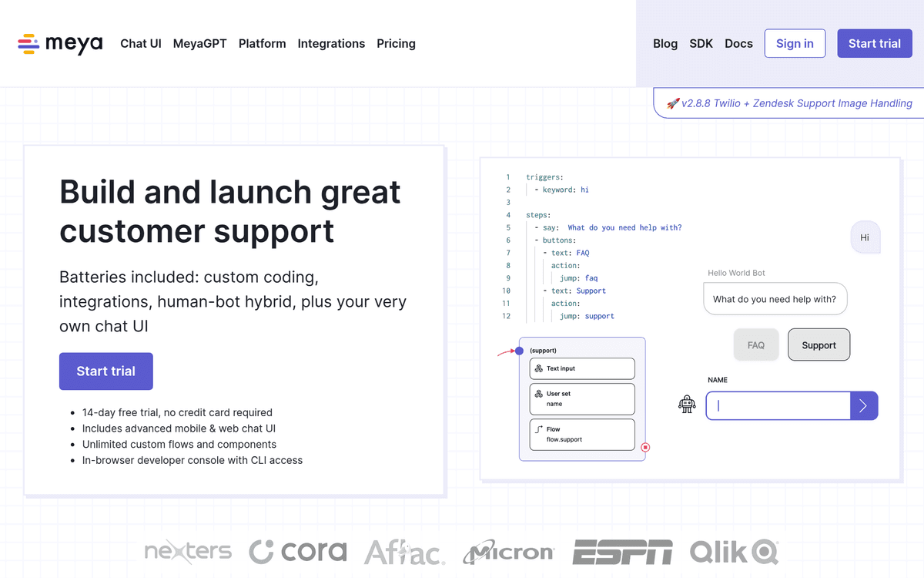Click the User set node icon
Screen dimensions: 924x578
pyautogui.click(x=539, y=394)
